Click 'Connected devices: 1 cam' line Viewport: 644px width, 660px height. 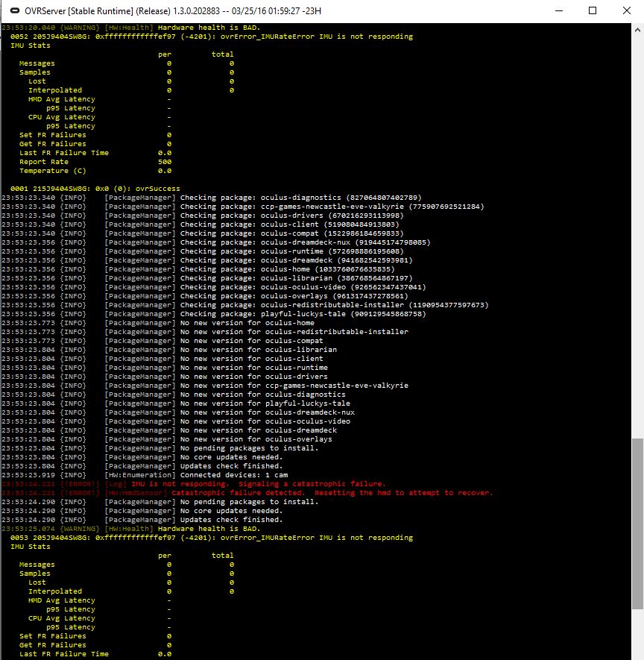coord(145,475)
